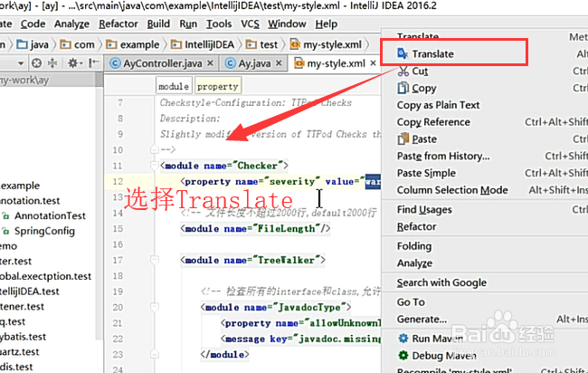Open the Go To submenu
Image resolution: width=588 pixels, height=373 pixels.
(x=411, y=302)
